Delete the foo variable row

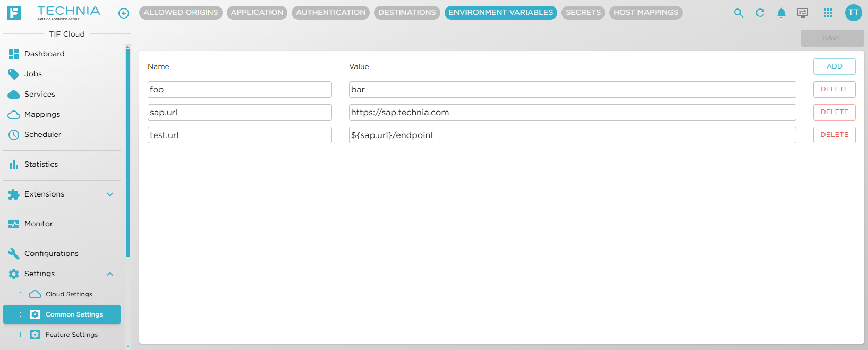[835, 89]
